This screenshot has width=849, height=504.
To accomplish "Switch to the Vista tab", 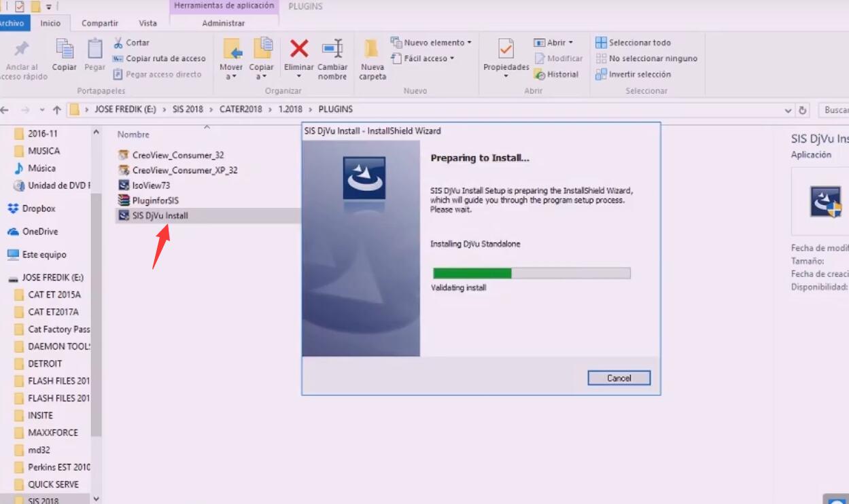I will coord(148,23).
